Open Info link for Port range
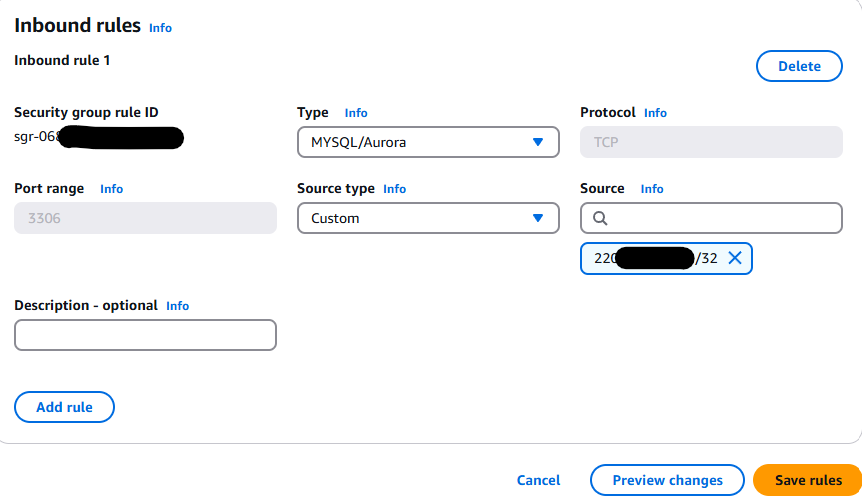This screenshot has width=862, height=502. tap(112, 189)
